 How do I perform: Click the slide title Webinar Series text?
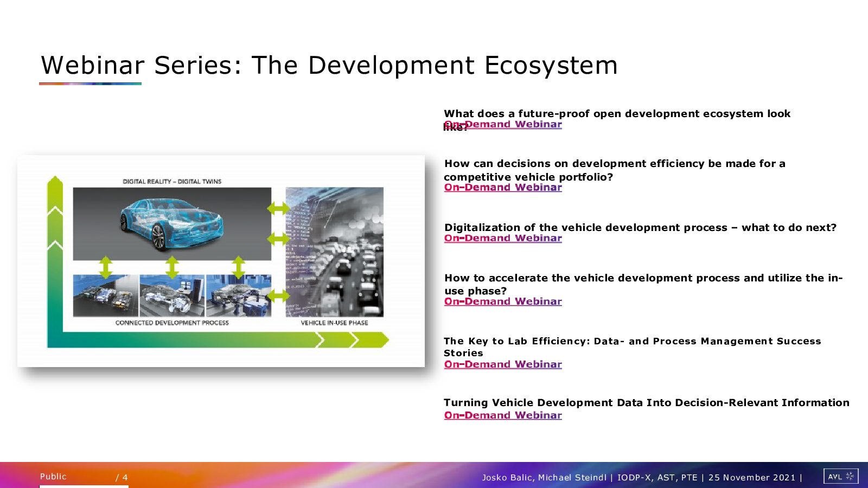coord(329,66)
